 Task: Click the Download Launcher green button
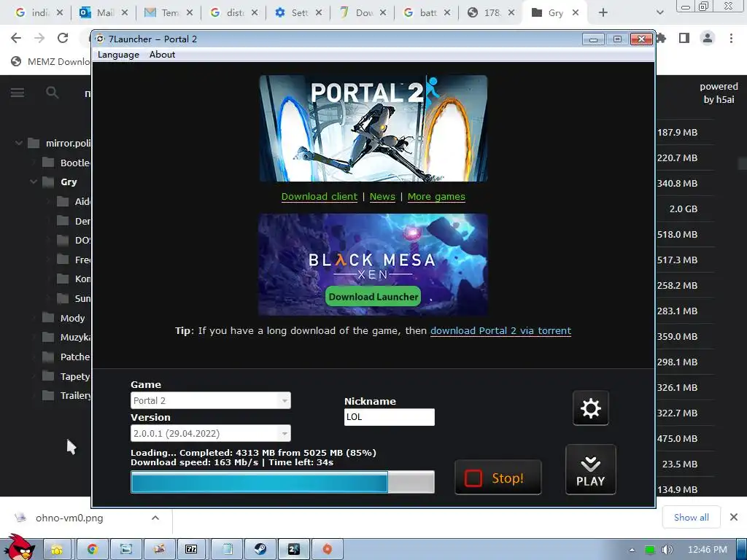point(373,297)
